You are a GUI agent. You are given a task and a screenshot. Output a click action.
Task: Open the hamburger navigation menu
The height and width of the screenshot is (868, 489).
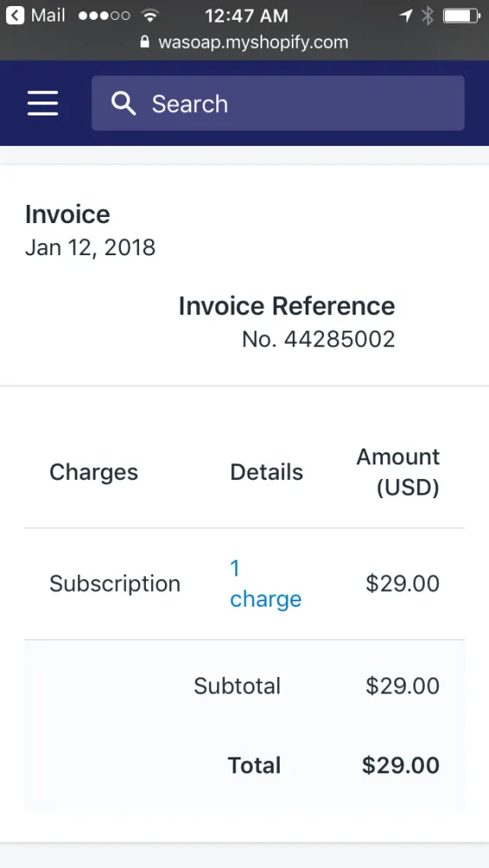tap(43, 103)
